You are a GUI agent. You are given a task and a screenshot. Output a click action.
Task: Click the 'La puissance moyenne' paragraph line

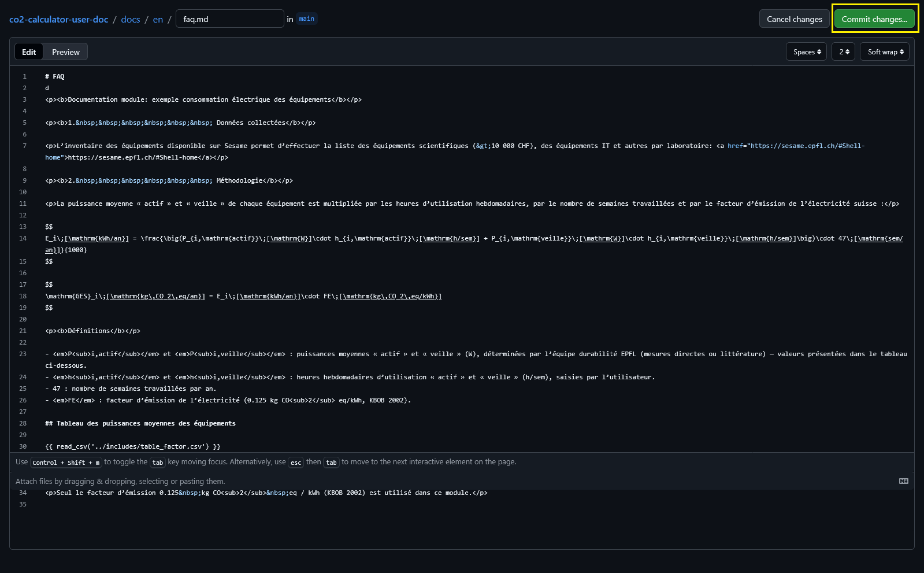pyautogui.click(x=472, y=204)
